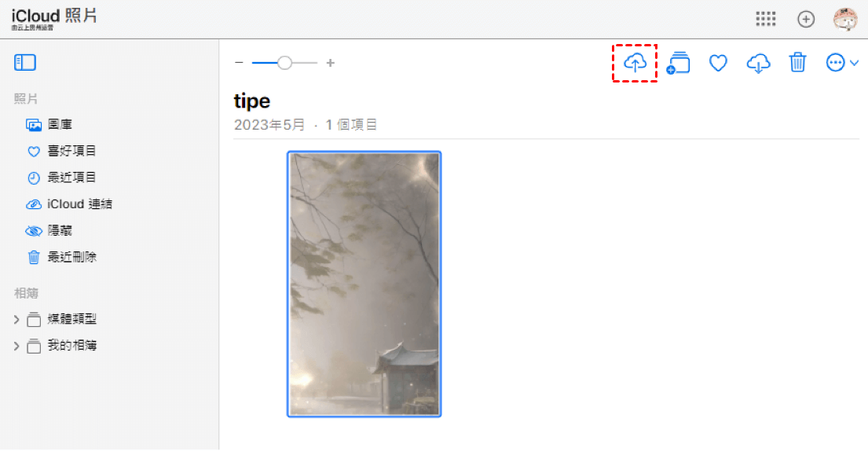Click the cloud upload icon
Image resolution: width=868 pixels, height=451 pixels.
[x=635, y=63]
